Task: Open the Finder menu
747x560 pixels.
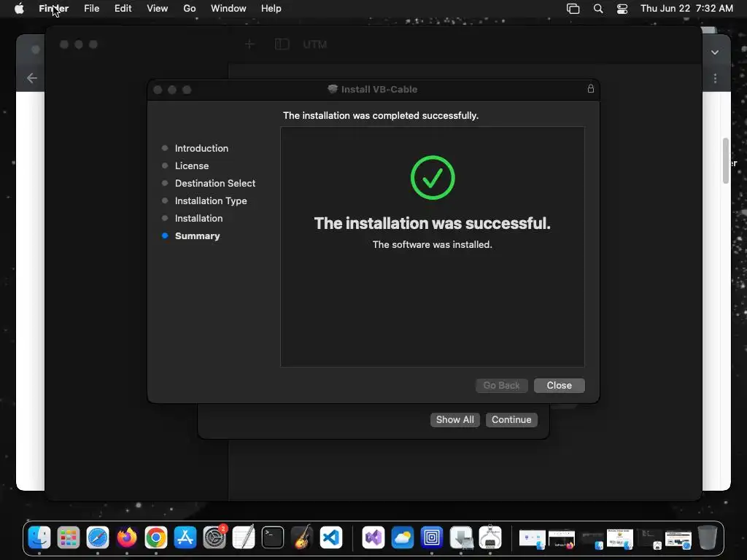Action: click(54, 9)
